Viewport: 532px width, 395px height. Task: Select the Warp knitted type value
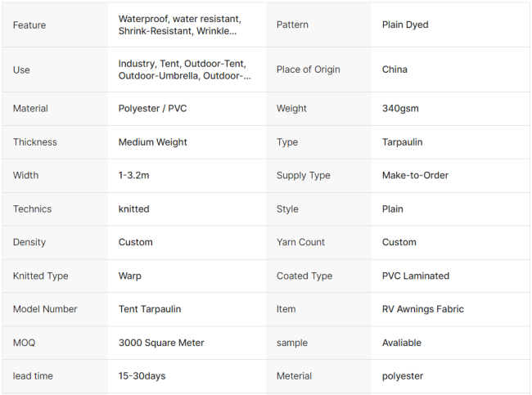129,276
